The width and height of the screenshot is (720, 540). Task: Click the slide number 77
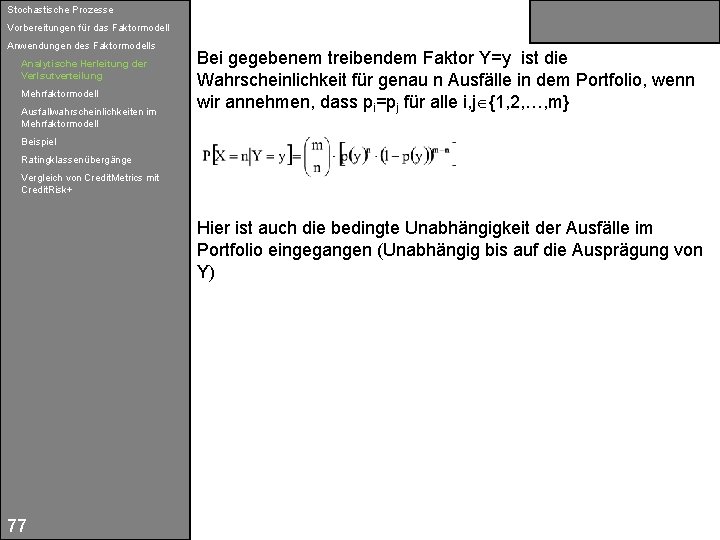coord(17,525)
